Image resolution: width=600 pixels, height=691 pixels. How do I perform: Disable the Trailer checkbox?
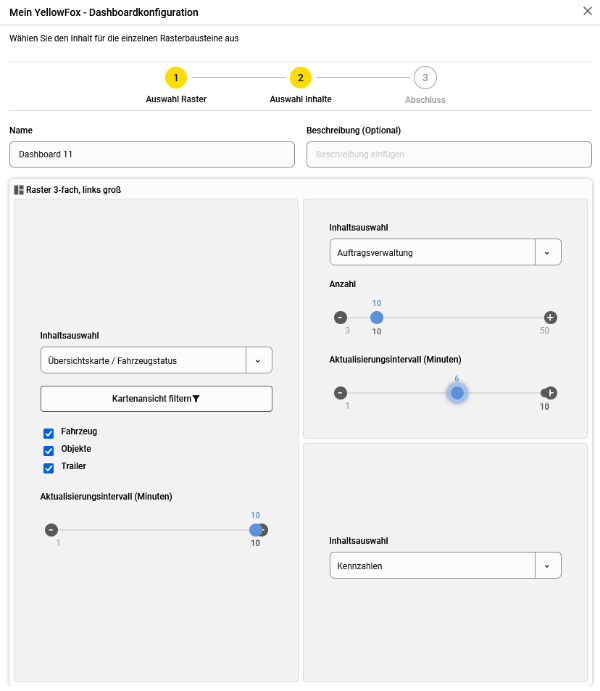[x=48, y=467]
